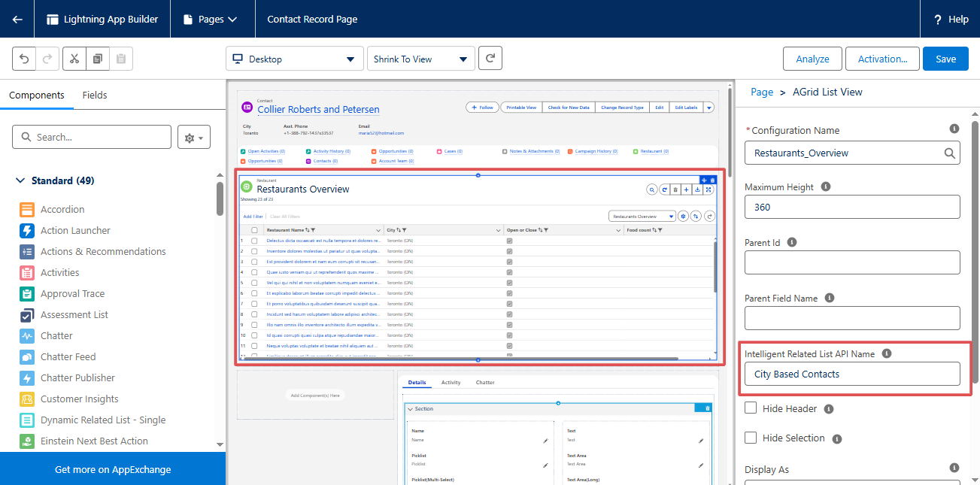Open the Shrink To View dropdown
The image size is (980, 485).
click(x=420, y=59)
